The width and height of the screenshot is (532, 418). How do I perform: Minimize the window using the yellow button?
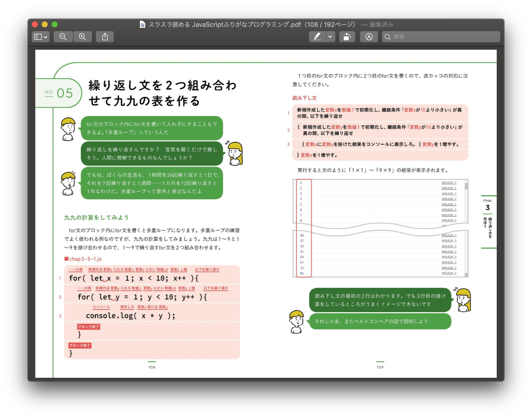(45, 24)
